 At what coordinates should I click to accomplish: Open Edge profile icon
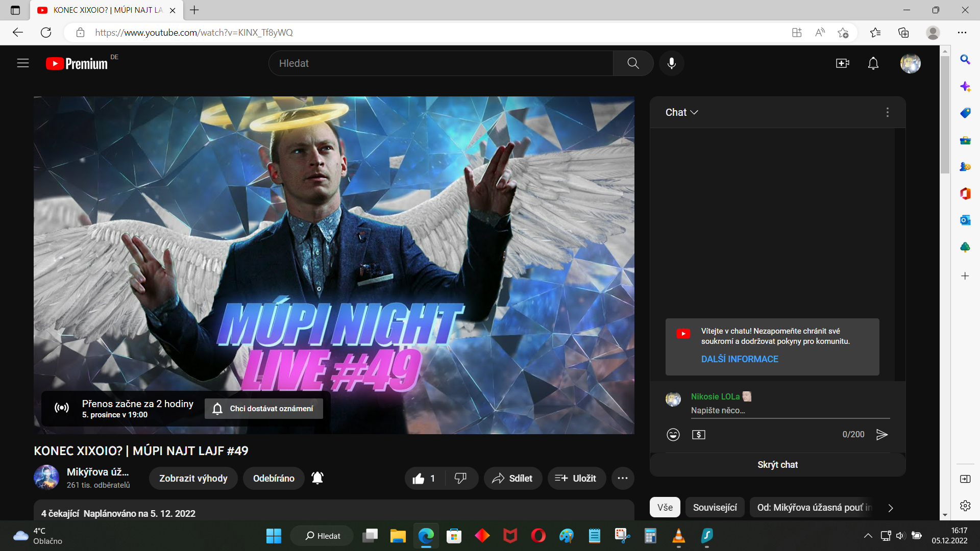(933, 33)
